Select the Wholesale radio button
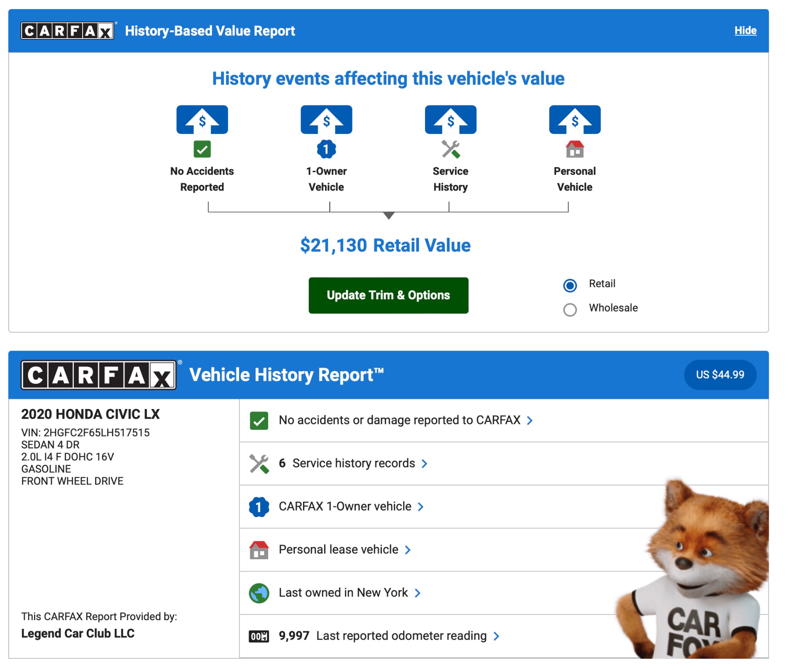Screen dimensions: 797x672 pyautogui.click(x=570, y=309)
